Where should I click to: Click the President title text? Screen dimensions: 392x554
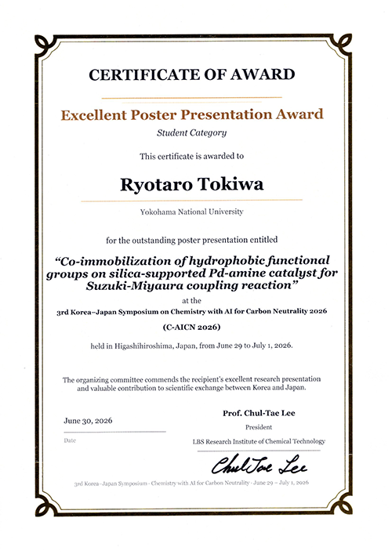(259, 427)
